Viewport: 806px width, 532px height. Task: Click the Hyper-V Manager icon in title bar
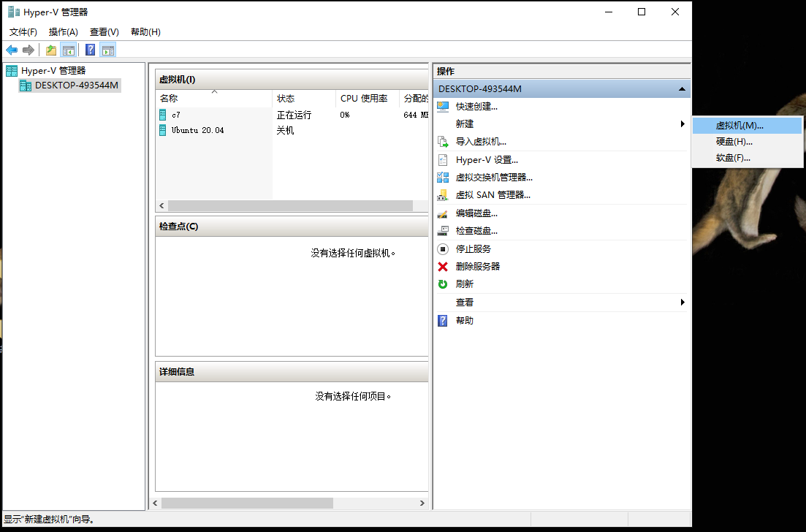13,12
